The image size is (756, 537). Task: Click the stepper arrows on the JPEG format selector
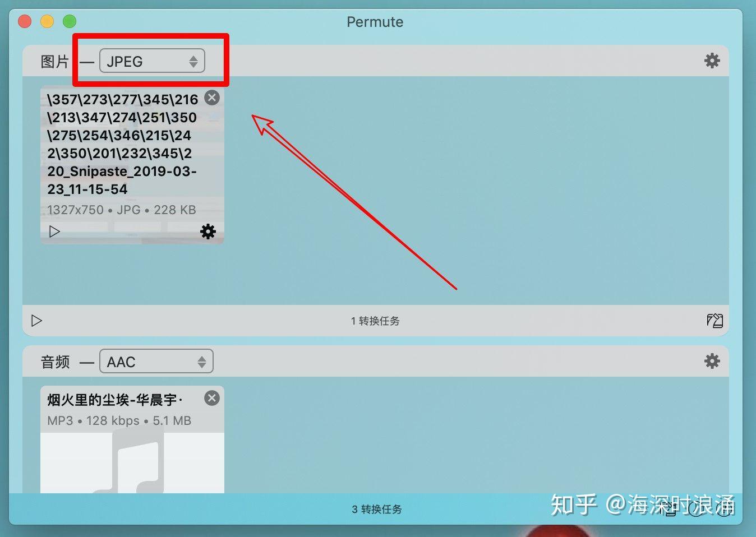pyautogui.click(x=193, y=61)
